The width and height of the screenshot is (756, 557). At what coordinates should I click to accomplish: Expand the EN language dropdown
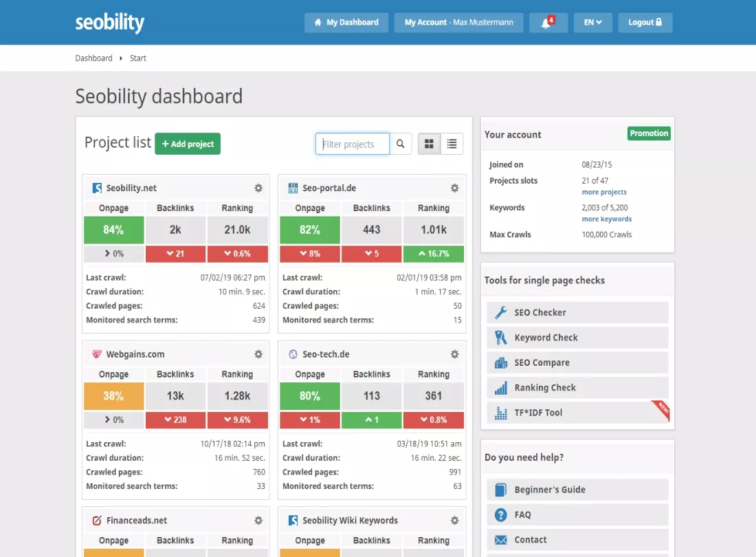click(592, 23)
